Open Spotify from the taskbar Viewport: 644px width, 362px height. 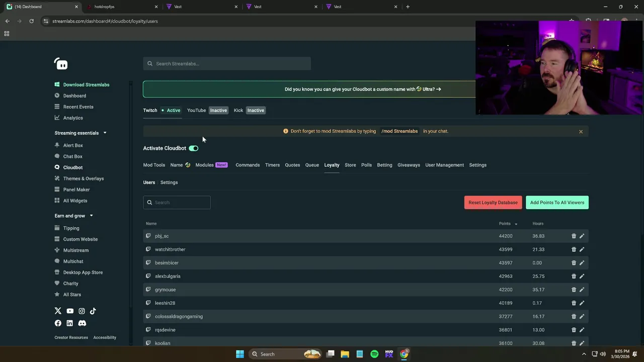(374, 354)
